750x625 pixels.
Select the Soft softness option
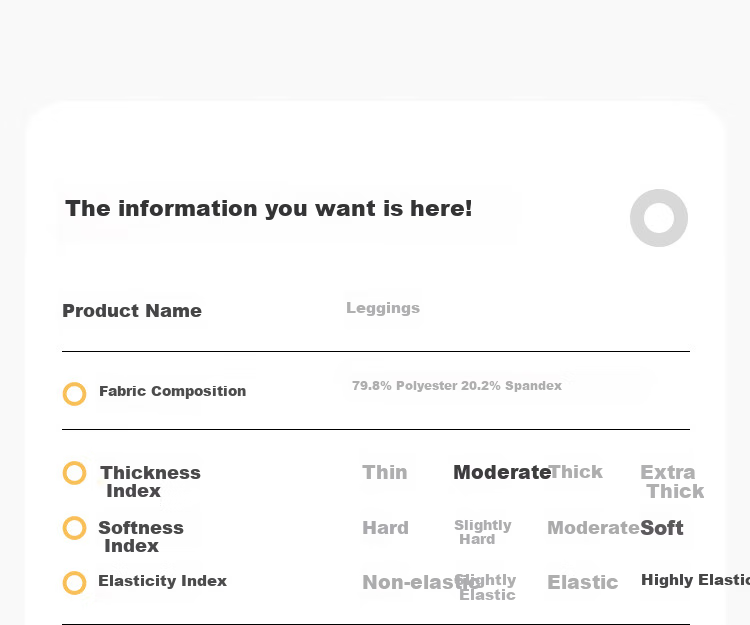pos(662,528)
